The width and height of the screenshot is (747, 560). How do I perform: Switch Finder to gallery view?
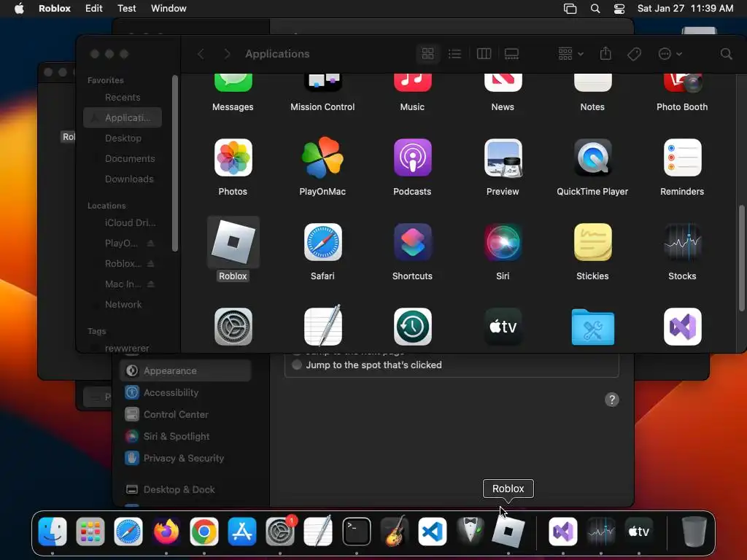[511, 54]
